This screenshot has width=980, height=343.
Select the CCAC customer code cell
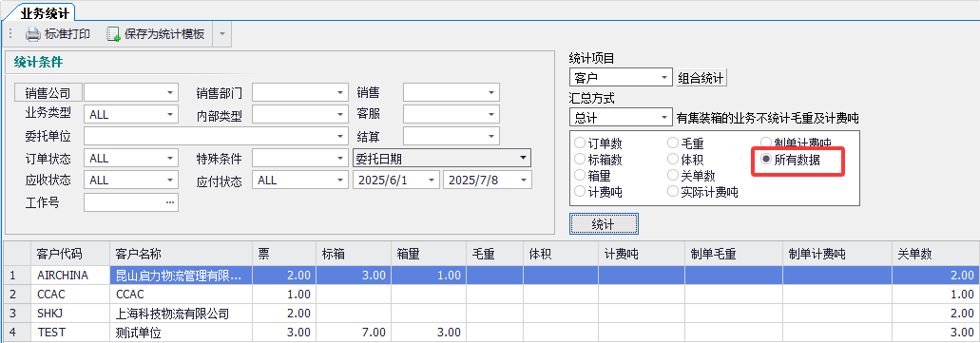coord(70,295)
